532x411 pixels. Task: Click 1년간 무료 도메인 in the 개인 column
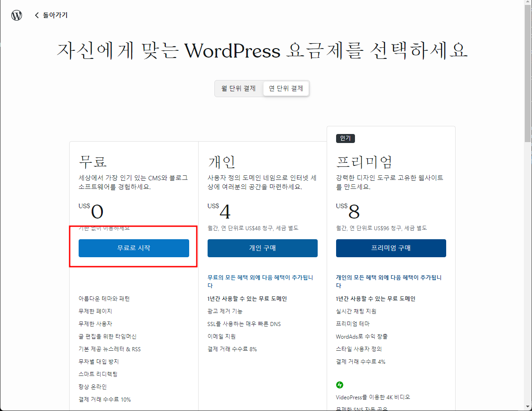coord(247,299)
